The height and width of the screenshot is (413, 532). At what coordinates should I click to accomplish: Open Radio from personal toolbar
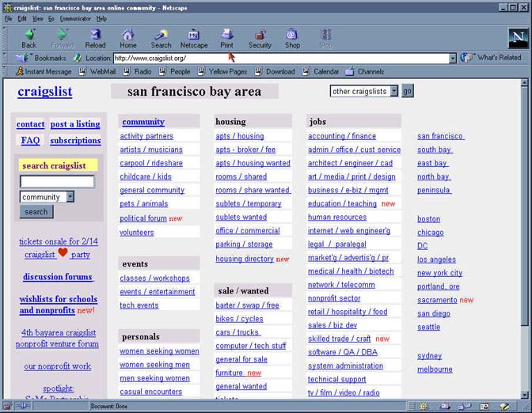138,71
